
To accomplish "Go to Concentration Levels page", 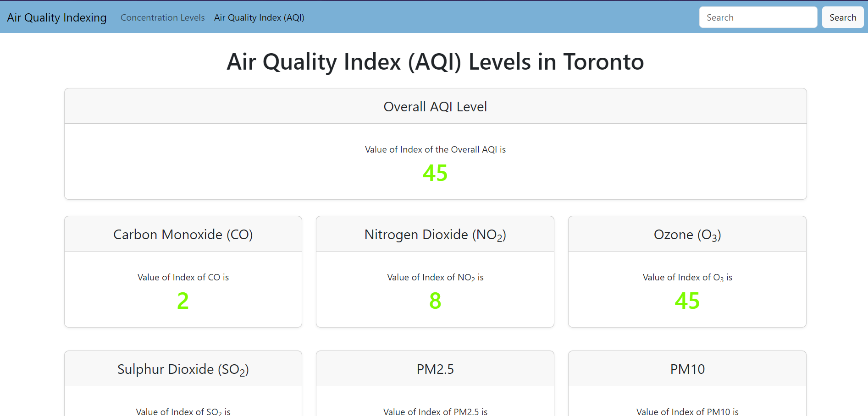I will (x=163, y=17).
